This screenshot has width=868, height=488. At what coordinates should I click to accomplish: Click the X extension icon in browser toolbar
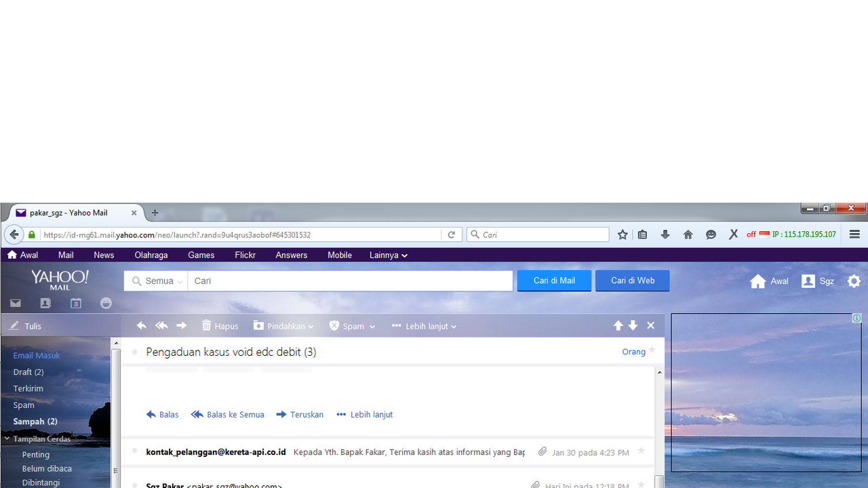click(x=733, y=235)
